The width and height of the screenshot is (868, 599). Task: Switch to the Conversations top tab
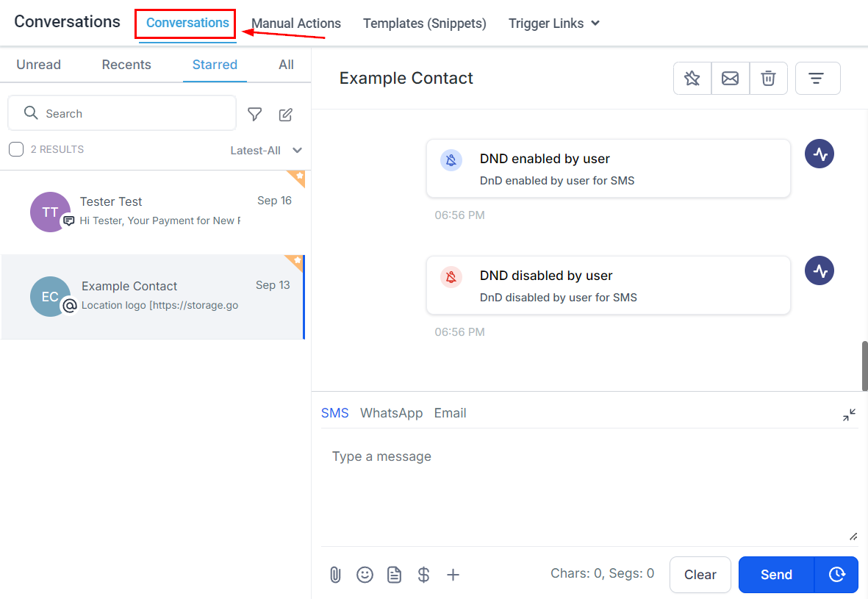click(187, 23)
